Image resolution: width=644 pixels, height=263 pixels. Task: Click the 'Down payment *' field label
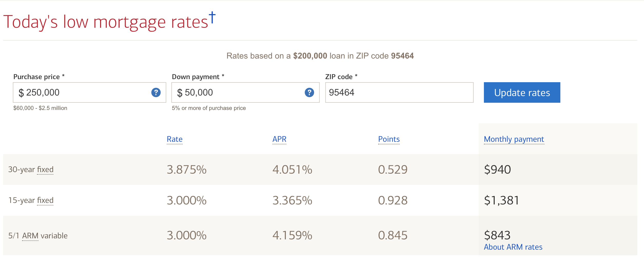[198, 77]
